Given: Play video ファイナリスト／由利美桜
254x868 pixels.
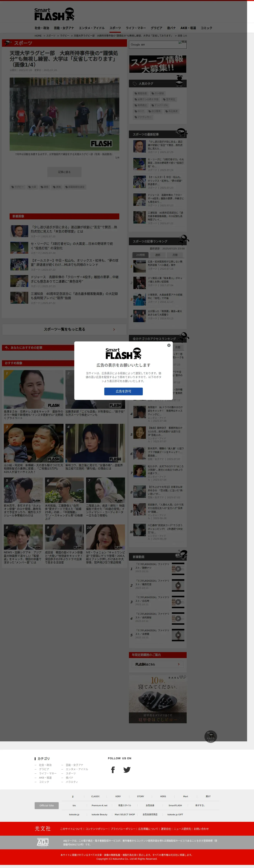Looking at the screenshot, I should click(178, 618).
